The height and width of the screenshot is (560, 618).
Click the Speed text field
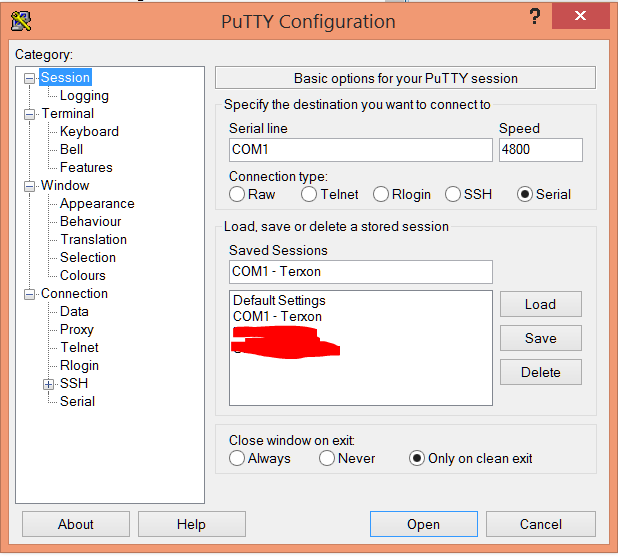[x=540, y=149]
